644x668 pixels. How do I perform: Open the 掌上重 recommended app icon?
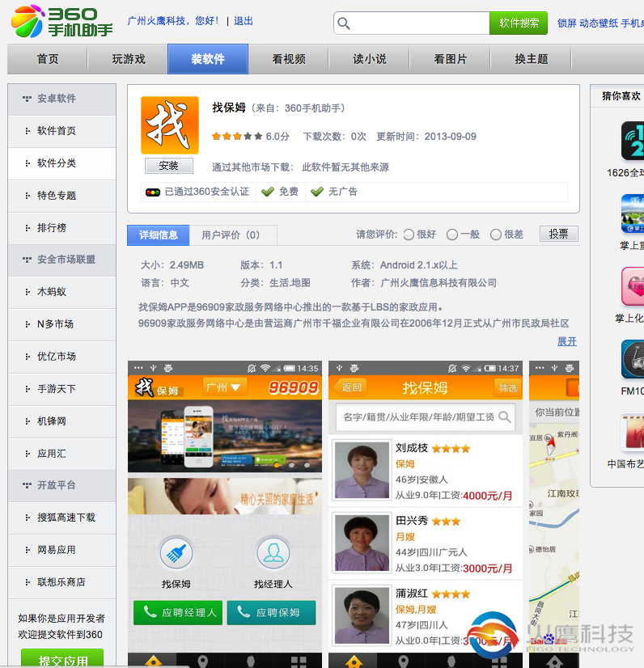coord(633,214)
